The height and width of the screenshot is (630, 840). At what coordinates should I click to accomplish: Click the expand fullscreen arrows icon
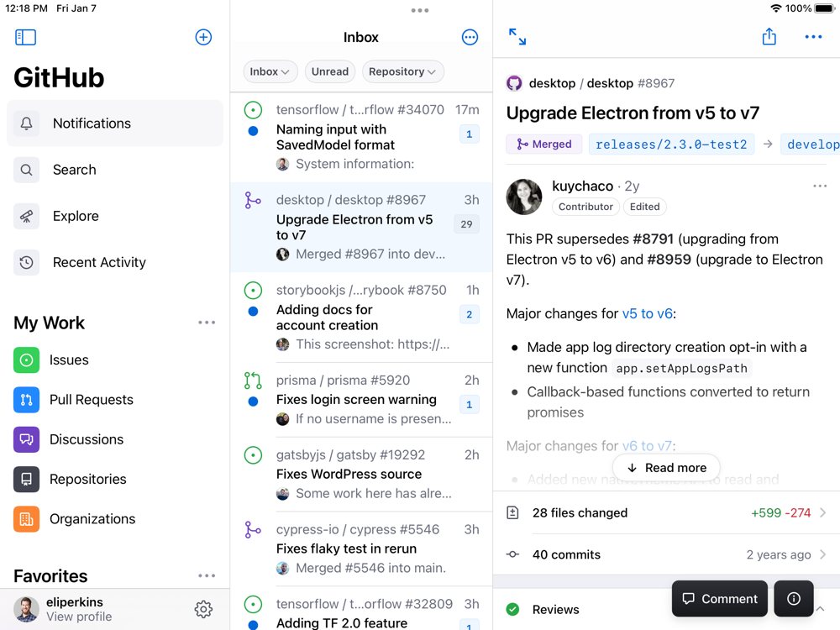tap(517, 37)
